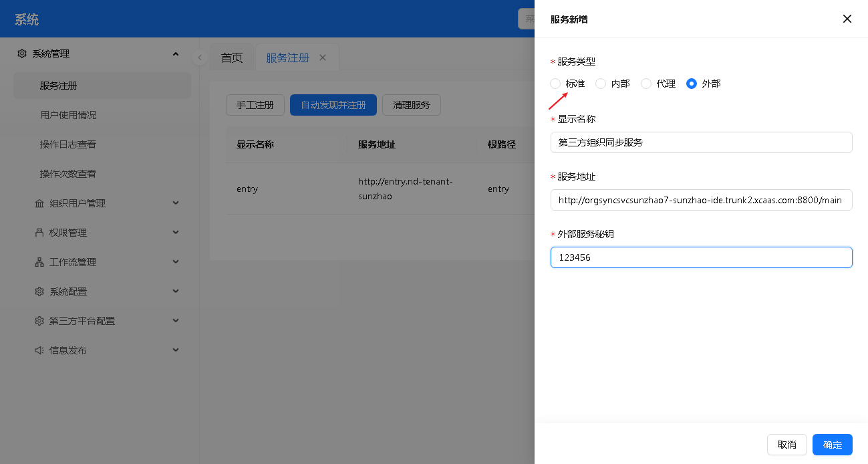Click the 第三方平台配置 menu label
868x464 pixels.
82,321
